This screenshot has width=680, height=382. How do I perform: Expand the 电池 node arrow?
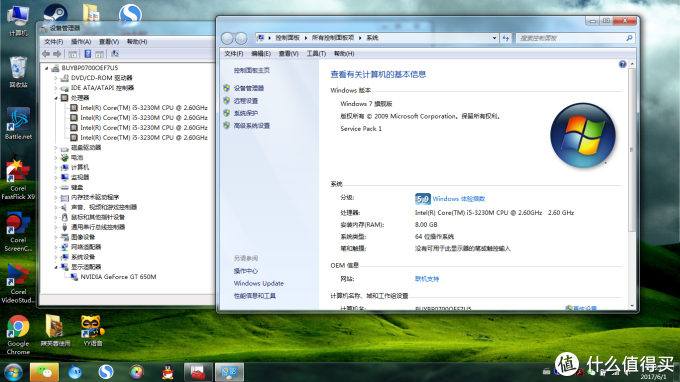(56, 158)
